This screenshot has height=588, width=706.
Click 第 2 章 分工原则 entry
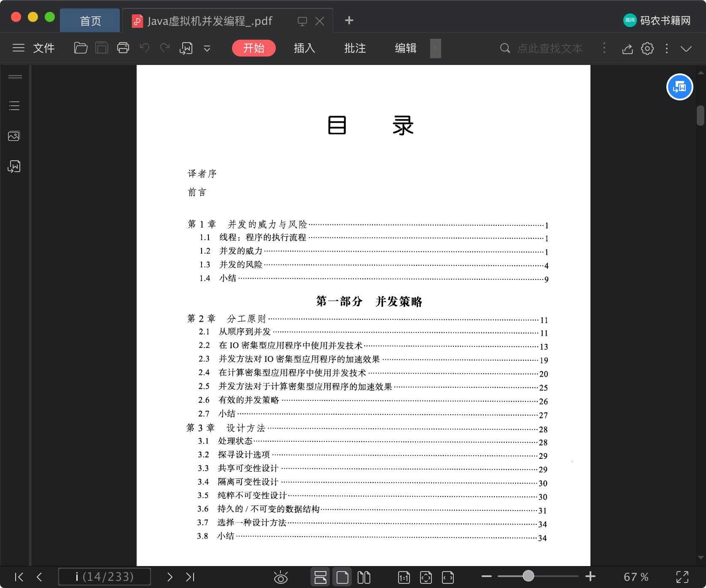[x=367, y=319]
